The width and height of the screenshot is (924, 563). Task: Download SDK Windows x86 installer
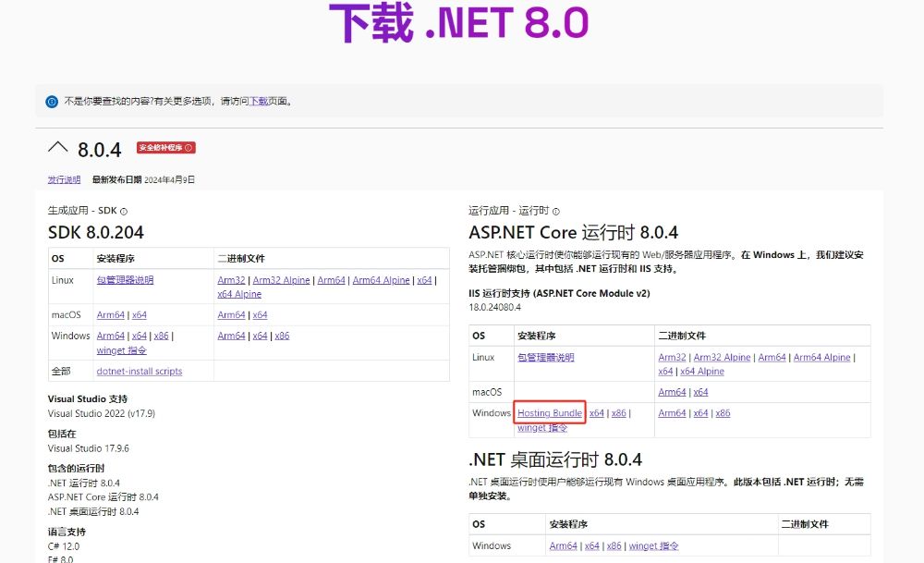(x=162, y=336)
